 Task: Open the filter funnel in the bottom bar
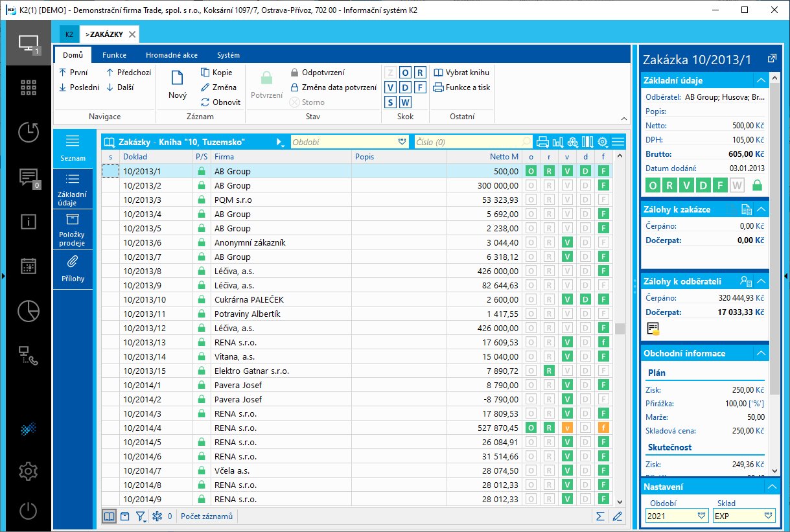click(141, 516)
